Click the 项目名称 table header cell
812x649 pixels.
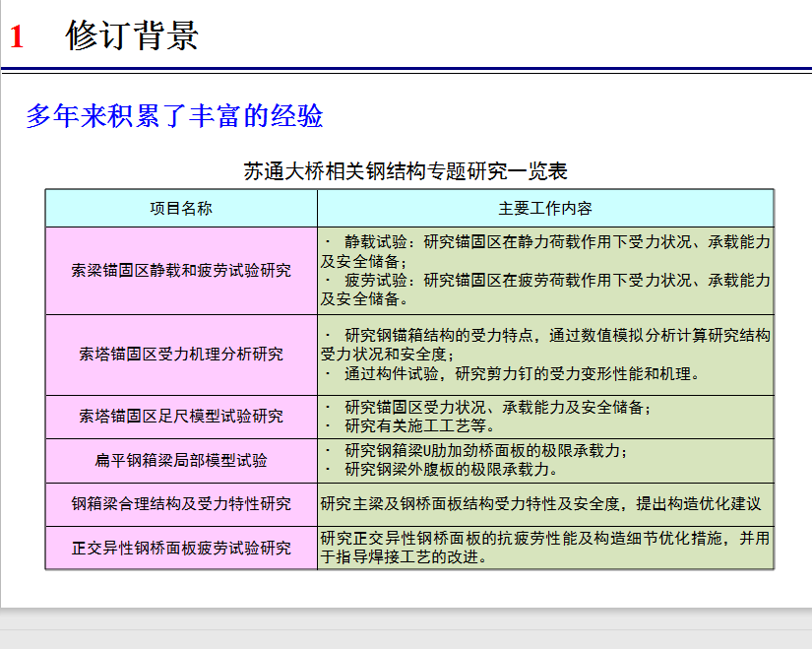click(181, 208)
